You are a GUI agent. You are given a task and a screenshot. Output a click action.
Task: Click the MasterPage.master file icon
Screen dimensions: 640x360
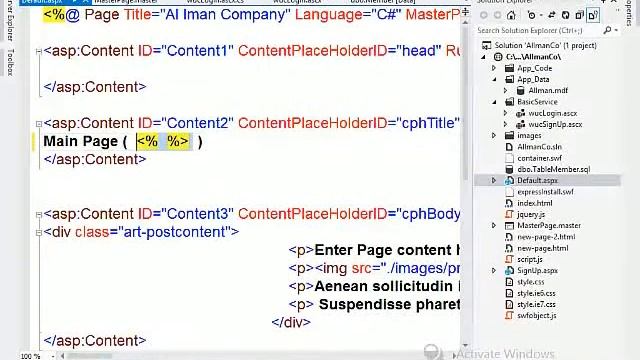tap(509, 226)
